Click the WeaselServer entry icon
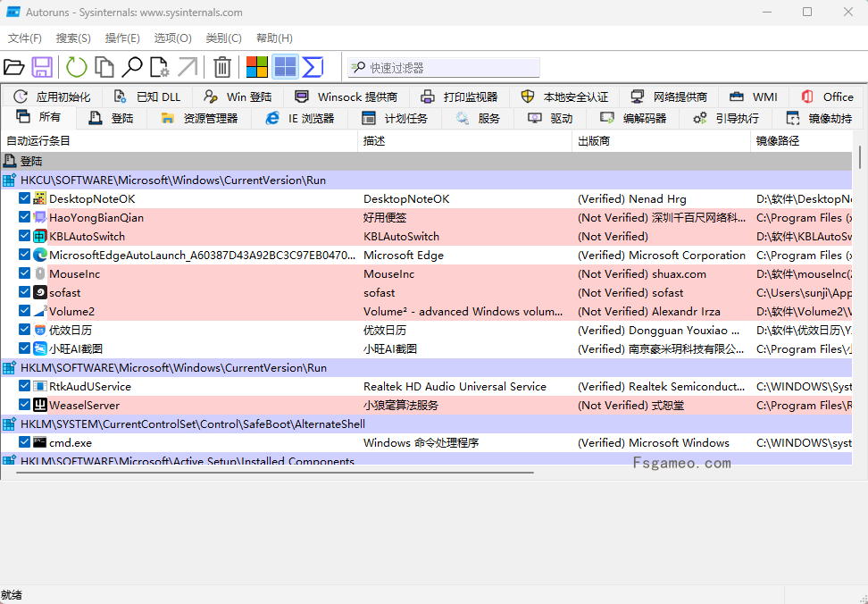The height and width of the screenshot is (604, 868). 40,406
